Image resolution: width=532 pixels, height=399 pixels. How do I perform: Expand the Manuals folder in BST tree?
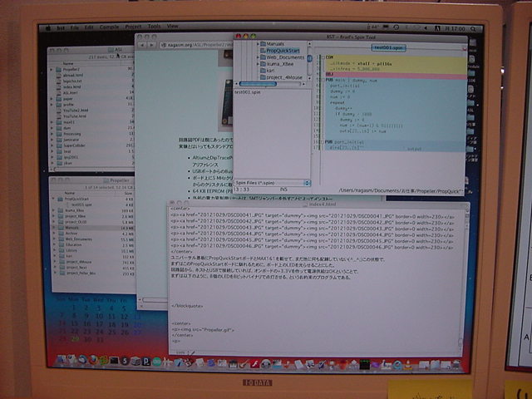(258, 44)
